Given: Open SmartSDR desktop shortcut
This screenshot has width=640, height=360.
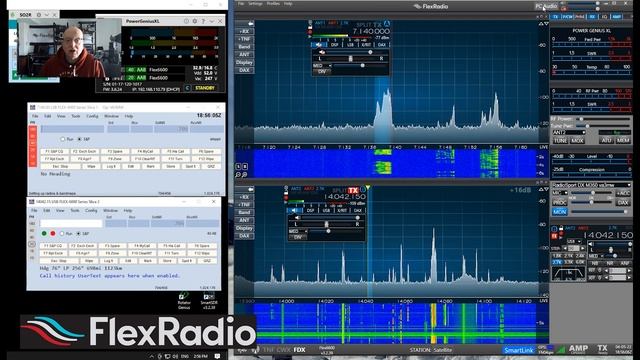Looking at the screenshot, I should click(x=209, y=301).
